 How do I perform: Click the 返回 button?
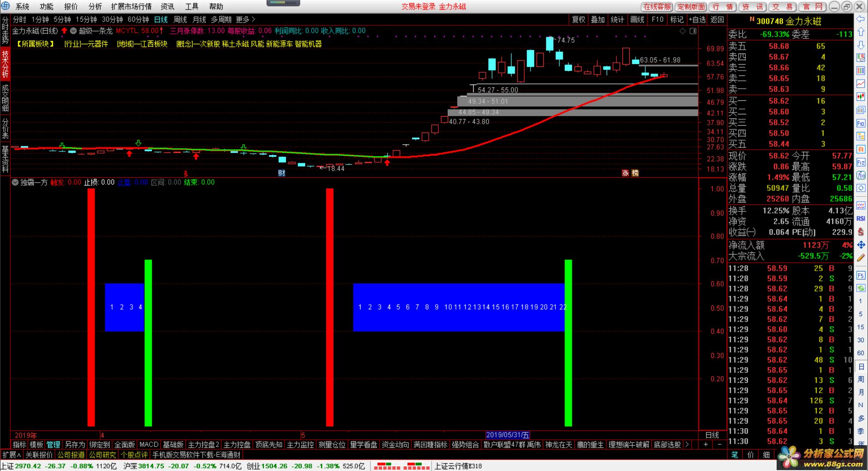click(x=717, y=19)
